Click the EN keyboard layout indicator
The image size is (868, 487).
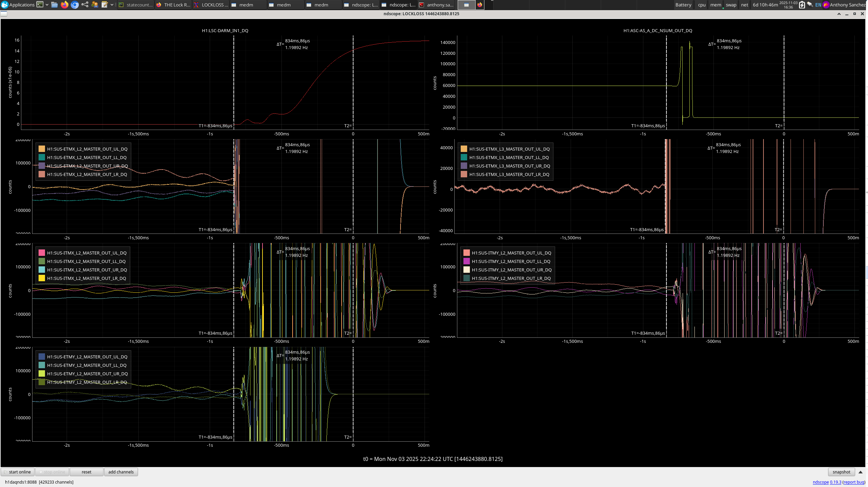(x=818, y=5)
